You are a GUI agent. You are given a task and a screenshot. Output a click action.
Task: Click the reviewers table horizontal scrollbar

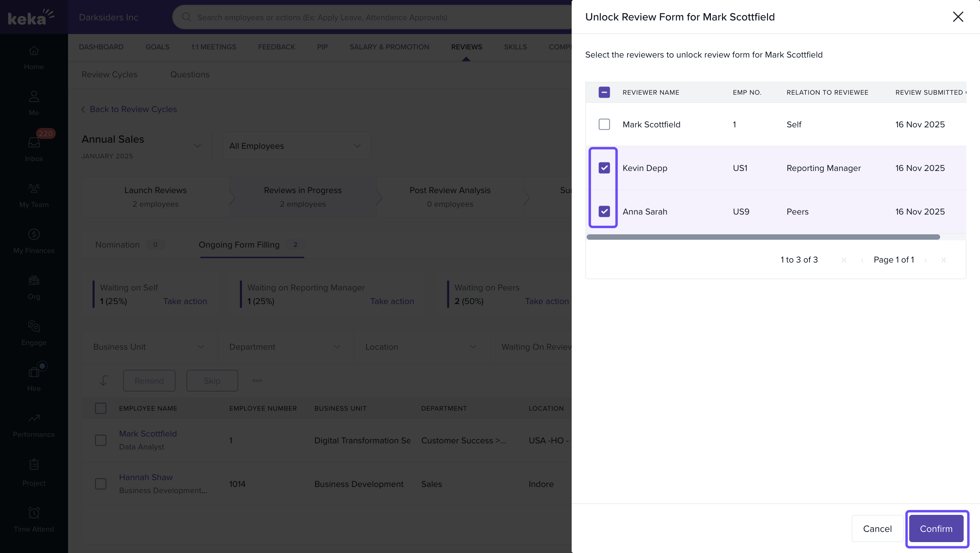(763, 237)
